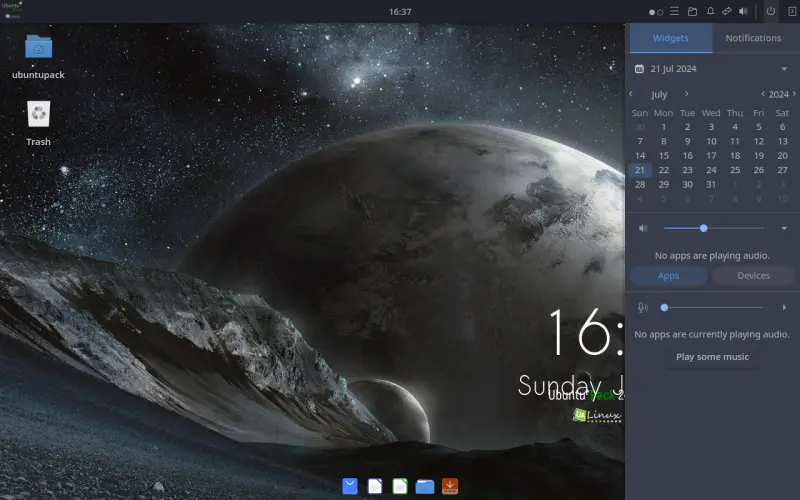Open notifications bell icon in top panel
Screen dimensions: 800x500
[710, 11]
